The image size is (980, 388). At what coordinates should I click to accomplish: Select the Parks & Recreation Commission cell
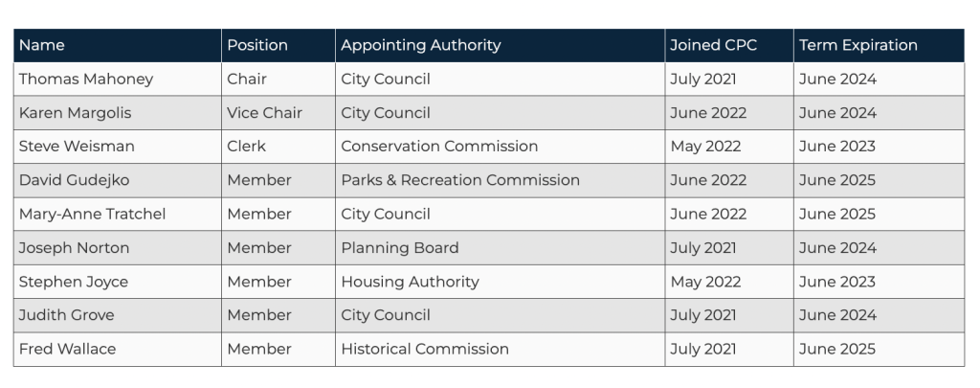pos(460,180)
